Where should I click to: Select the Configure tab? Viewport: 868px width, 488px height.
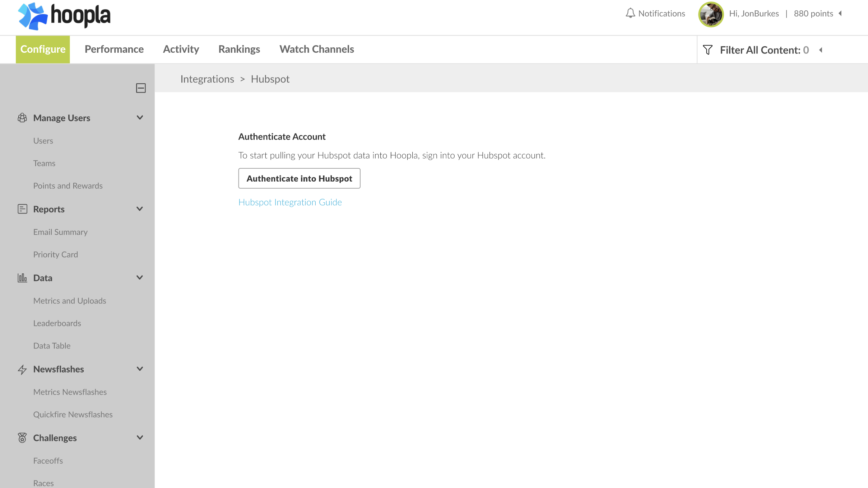click(42, 49)
